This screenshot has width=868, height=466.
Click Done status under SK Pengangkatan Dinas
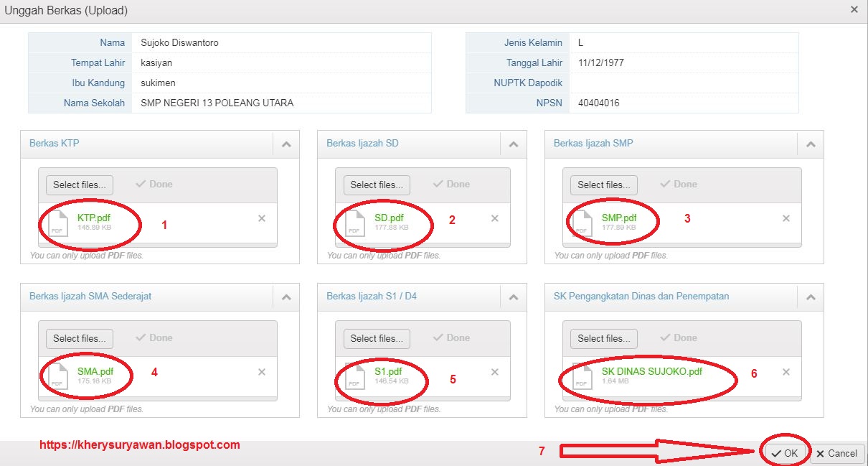coord(679,337)
